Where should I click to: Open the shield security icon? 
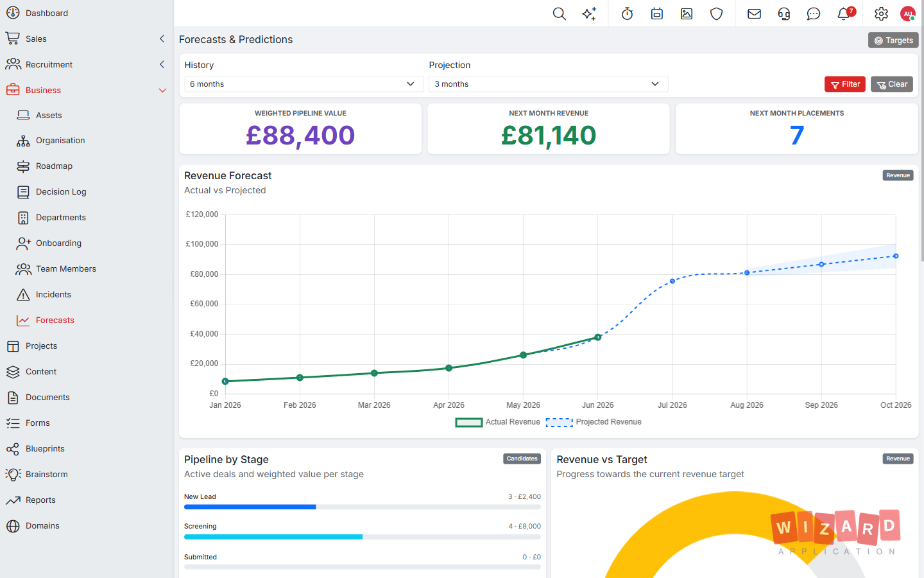point(717,13)
